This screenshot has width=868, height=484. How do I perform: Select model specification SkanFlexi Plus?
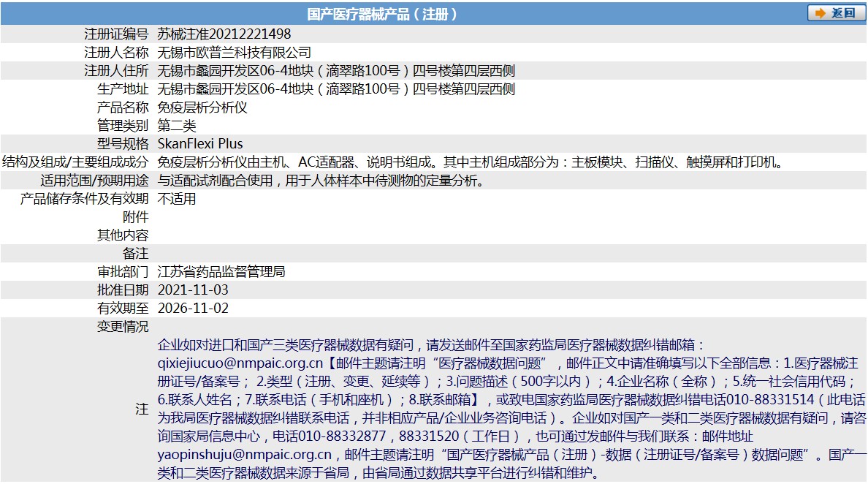pos(200,144)
